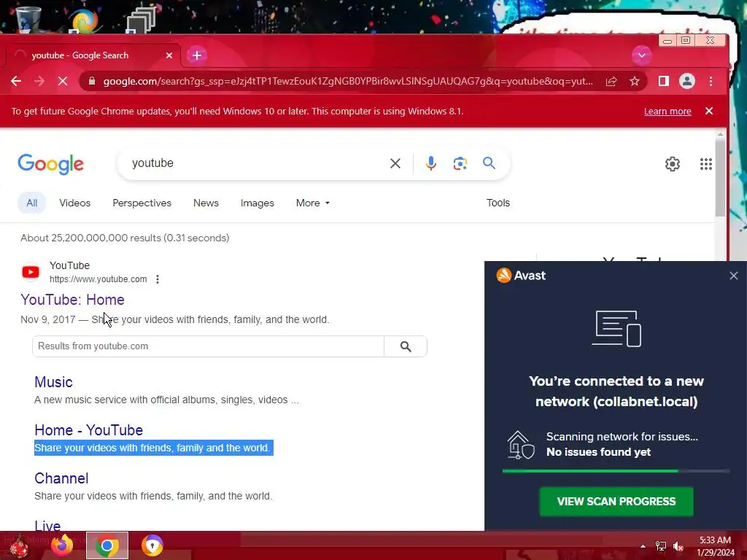Click the address bar URL
Screen dimensions: 747x560
[x=348, y=82]
